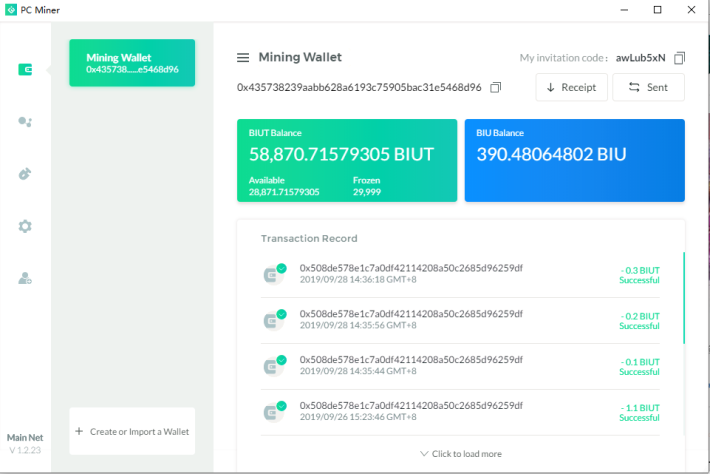This screenshot has width=710, height=474.
Task: Open transaction dated 2019/09/28 14:35:56
Action: [460, 321]
